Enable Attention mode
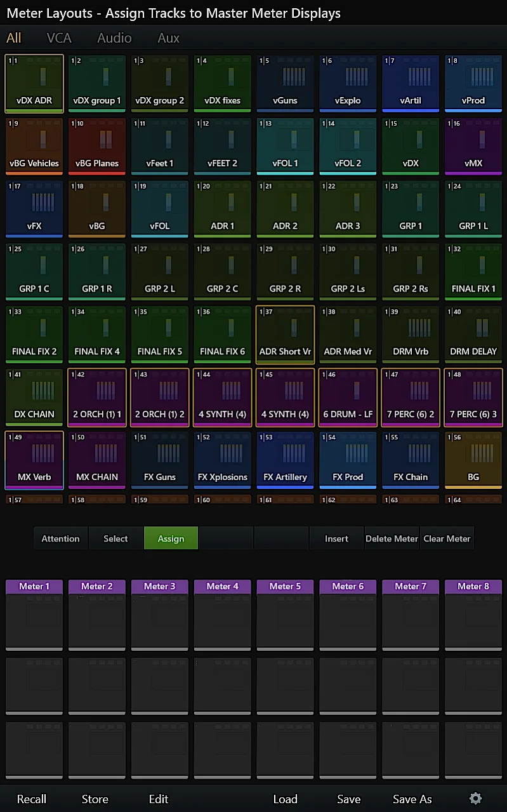507x812 pixels. (x=60, y=538)
